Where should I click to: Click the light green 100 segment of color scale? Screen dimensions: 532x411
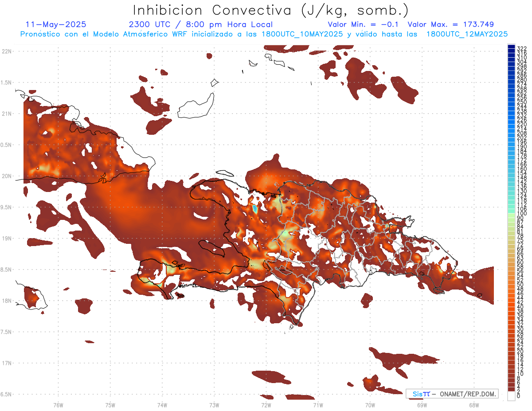(511, 215)
